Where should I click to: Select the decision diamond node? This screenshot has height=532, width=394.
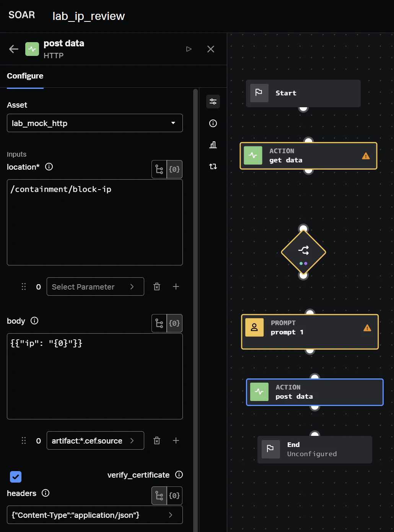[303, 252]
